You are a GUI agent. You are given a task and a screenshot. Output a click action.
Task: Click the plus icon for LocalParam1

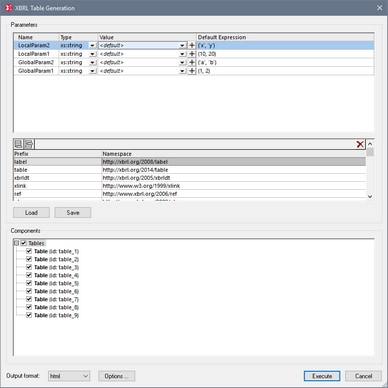[192, 54]
